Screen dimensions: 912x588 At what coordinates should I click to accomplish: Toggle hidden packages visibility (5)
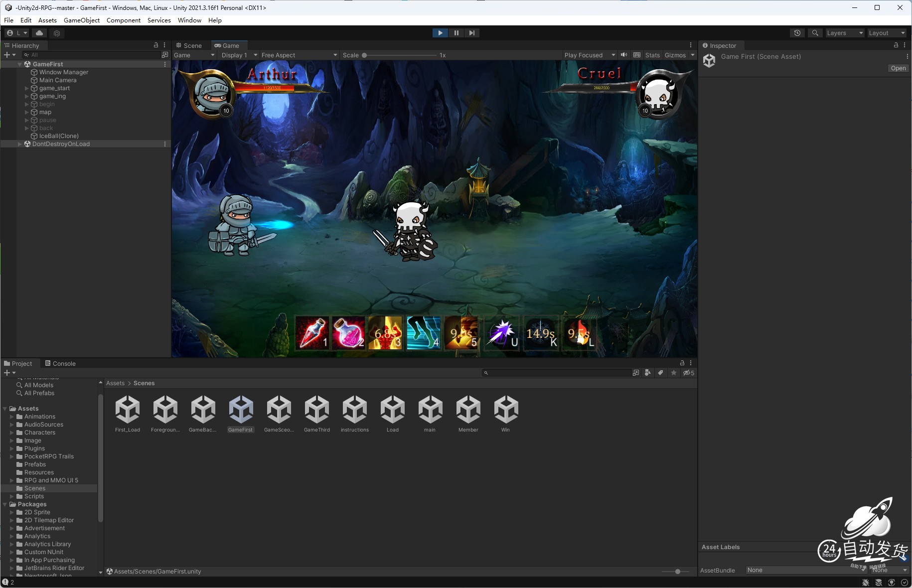689,373
